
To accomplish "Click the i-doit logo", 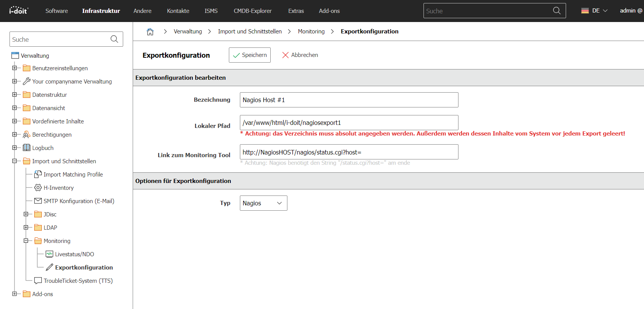I will tap(19, 10).
